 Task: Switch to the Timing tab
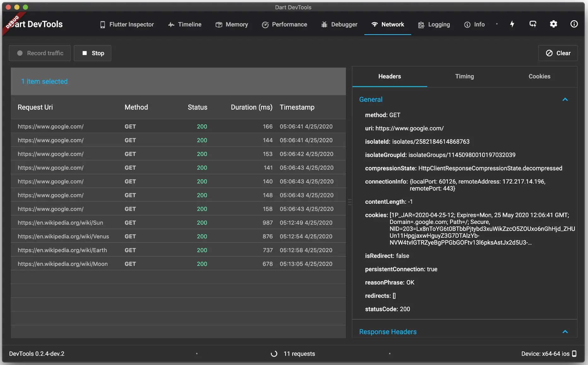[x=464, y=76]
